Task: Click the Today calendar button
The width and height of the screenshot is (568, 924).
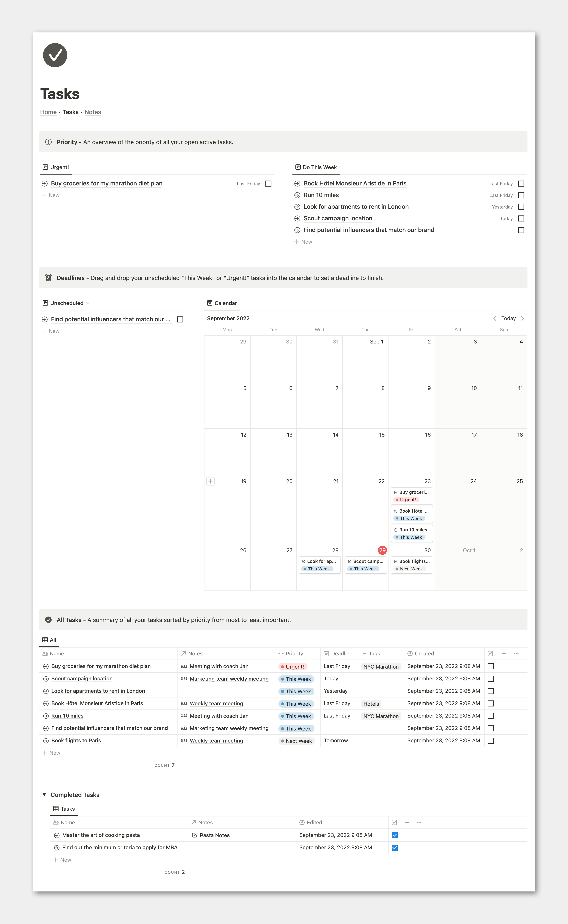Action: point(508,318)
